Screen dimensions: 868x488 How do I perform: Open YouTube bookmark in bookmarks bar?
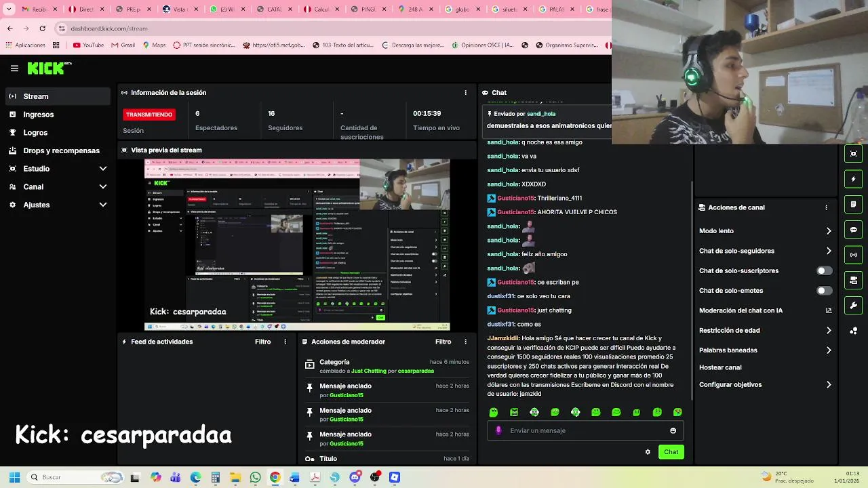(x=88, y=45)
